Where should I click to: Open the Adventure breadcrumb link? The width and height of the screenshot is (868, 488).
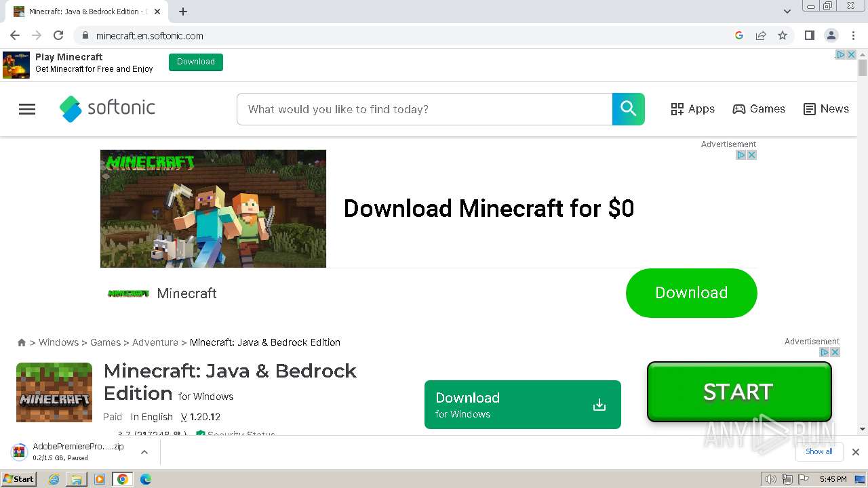pyautogui.click(x=155, y=342)
